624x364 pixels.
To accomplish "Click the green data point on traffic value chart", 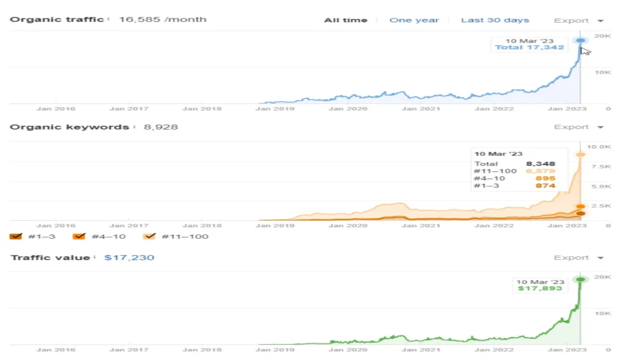I will (x=581, y=280).
